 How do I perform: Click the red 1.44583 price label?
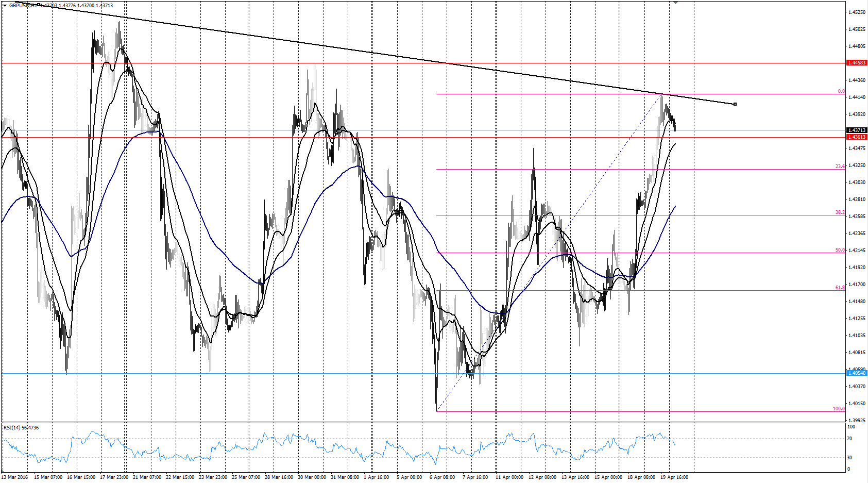(857, 63)
